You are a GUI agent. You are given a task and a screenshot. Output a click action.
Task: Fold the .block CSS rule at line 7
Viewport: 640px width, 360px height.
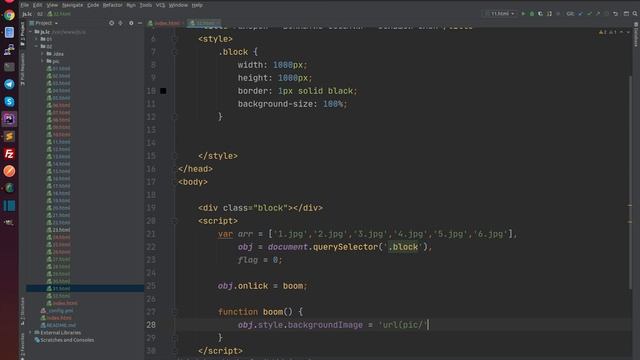[x=174, y=52]
